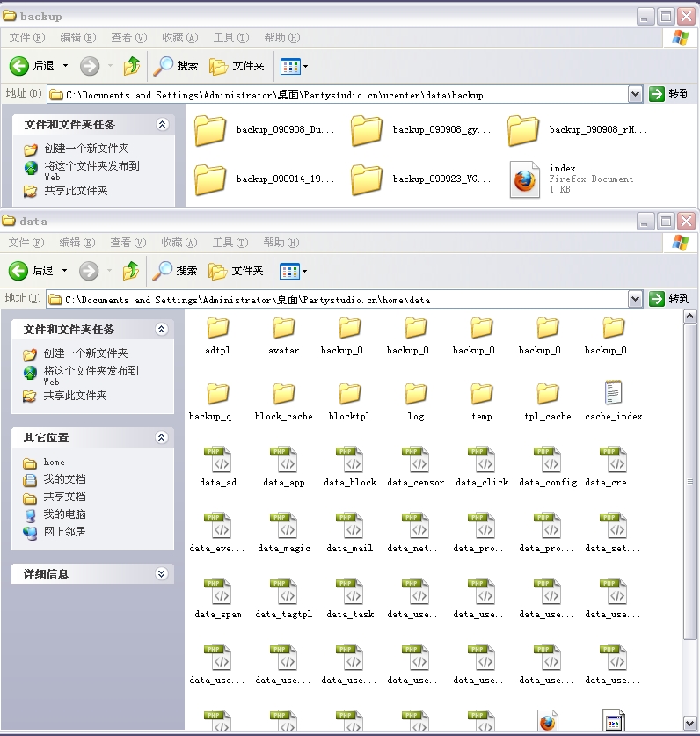Screen dimensions: 700x736
Task: Click Back button in data window
Action: tap(31, 271)
